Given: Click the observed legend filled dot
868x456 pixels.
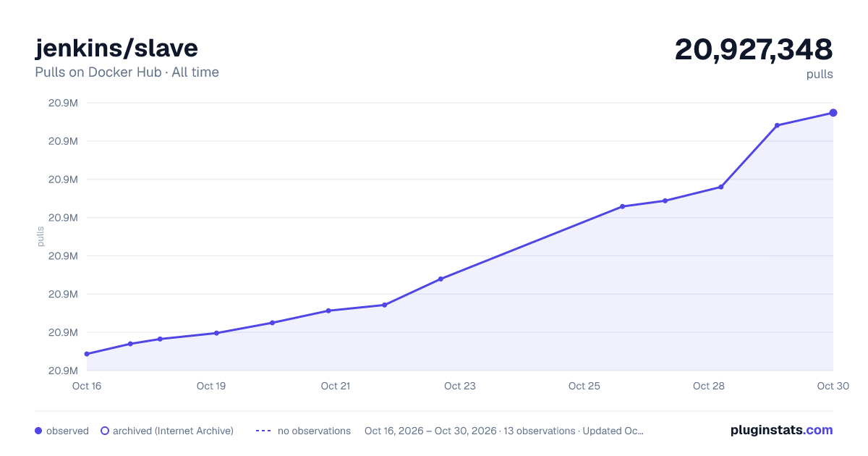Looking at the screenshot, I should (x=38, y=431).
